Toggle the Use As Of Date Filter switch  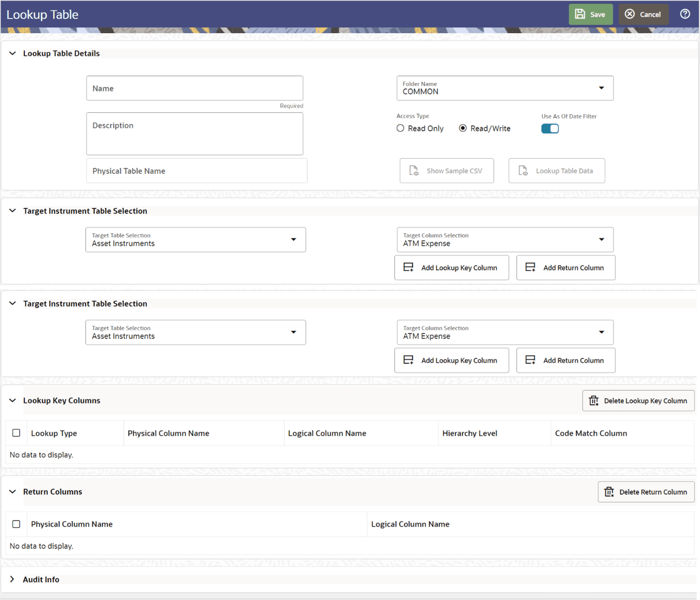click(550, 128)
